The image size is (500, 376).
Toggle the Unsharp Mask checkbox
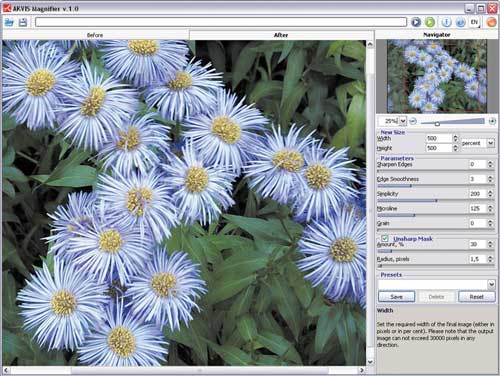[x=385, y=238]
